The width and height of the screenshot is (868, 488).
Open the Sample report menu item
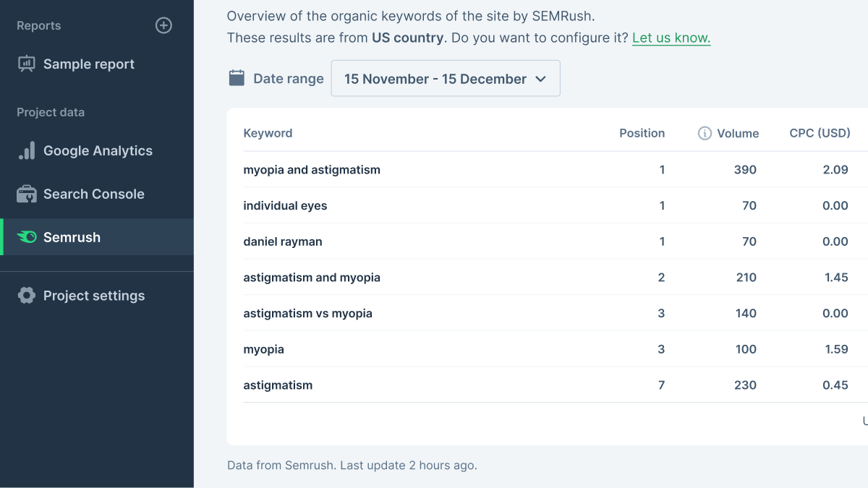[89, 64]
